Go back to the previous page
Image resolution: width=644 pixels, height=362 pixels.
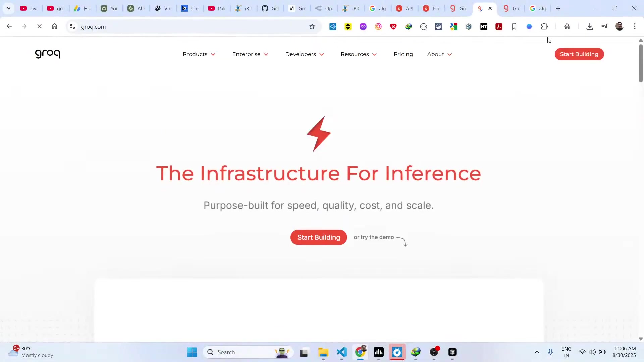click(9, 26)
